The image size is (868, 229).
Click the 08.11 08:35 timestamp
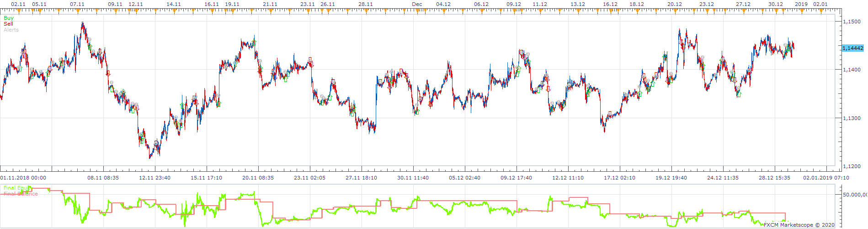point(103,178)
